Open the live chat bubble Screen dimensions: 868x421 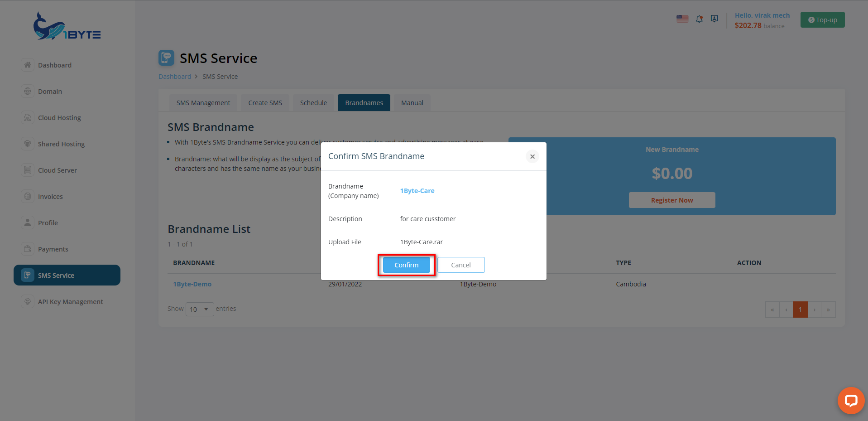click(851, 401)
